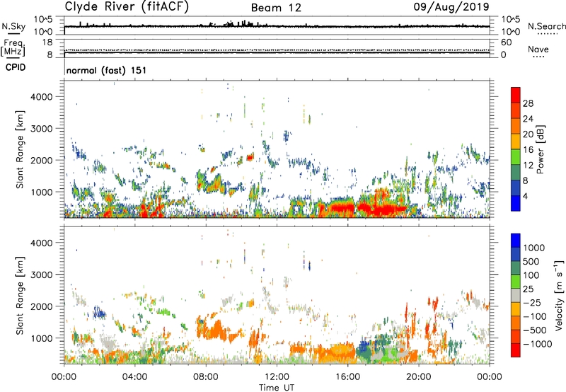Click 'Slant Range [km]' on the velocity panel
The height and width of the screenshot is (392, 566).
(20, 295)
